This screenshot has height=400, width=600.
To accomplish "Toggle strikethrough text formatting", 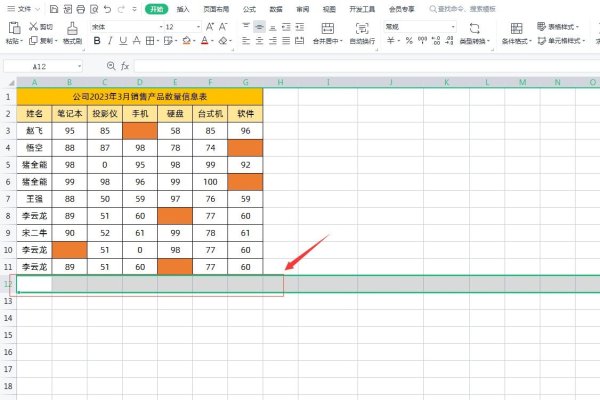I will pos(137,41).
